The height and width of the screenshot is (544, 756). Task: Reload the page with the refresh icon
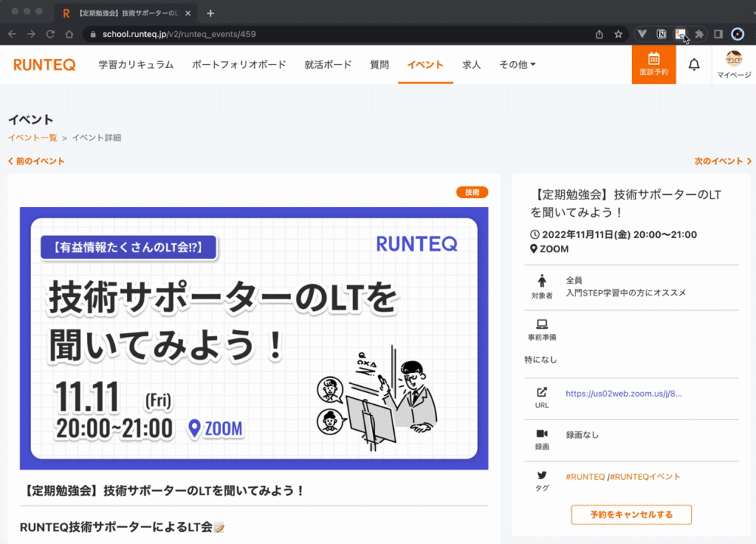pos(48,34)
